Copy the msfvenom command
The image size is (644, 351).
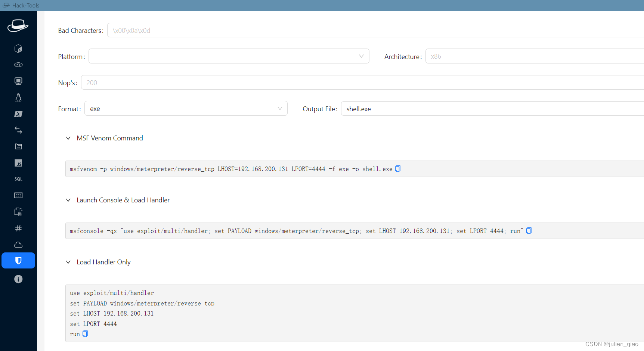pyautogui.click(x=398, y=169)
